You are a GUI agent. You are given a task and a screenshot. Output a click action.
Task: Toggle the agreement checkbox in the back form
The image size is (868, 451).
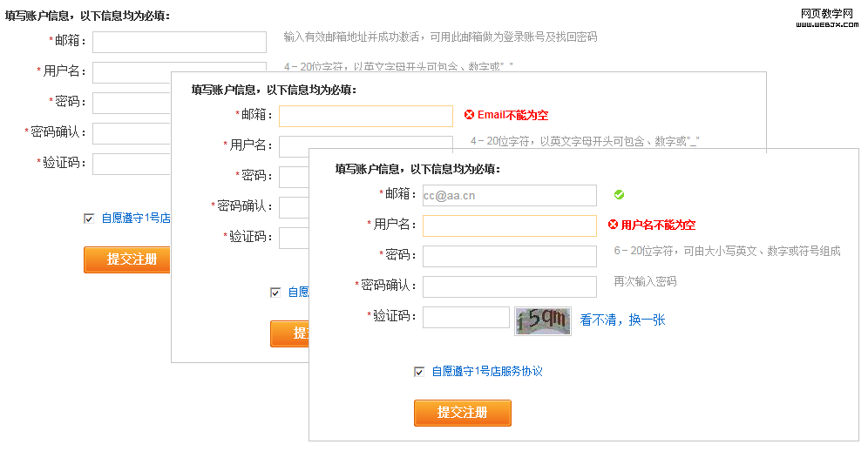[x=89, y=219]
